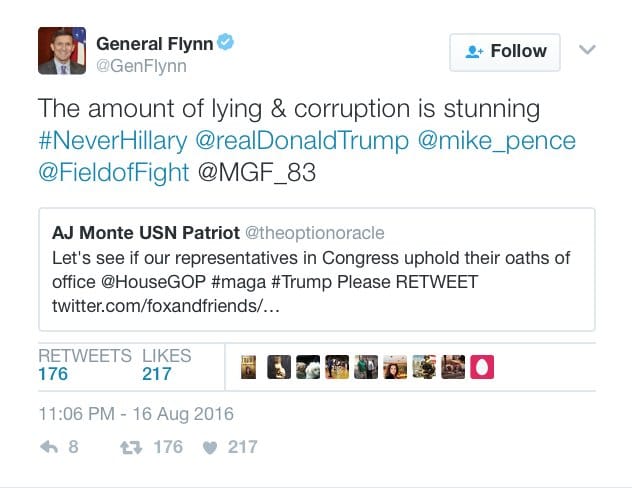The height and width of the screenshot is (488, 632).
Task: Click the Follow button
Action: [504, 51]
